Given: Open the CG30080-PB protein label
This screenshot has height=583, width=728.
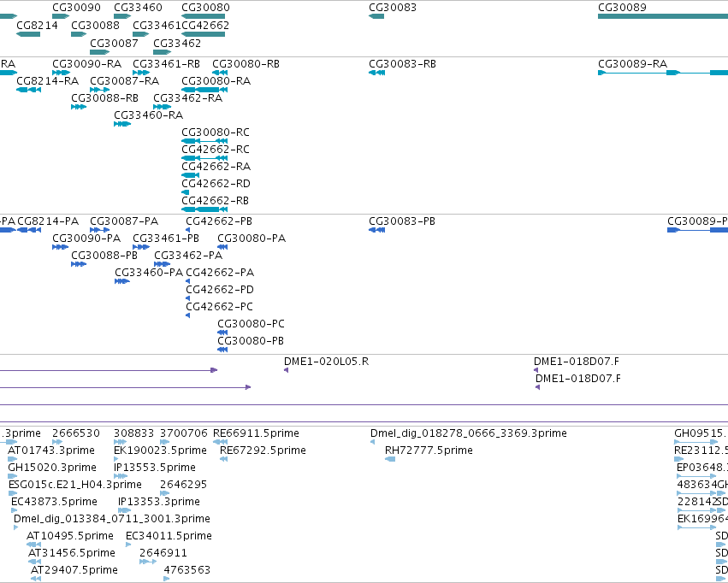Looking at the screenshot, I should [x=251, y=341].
